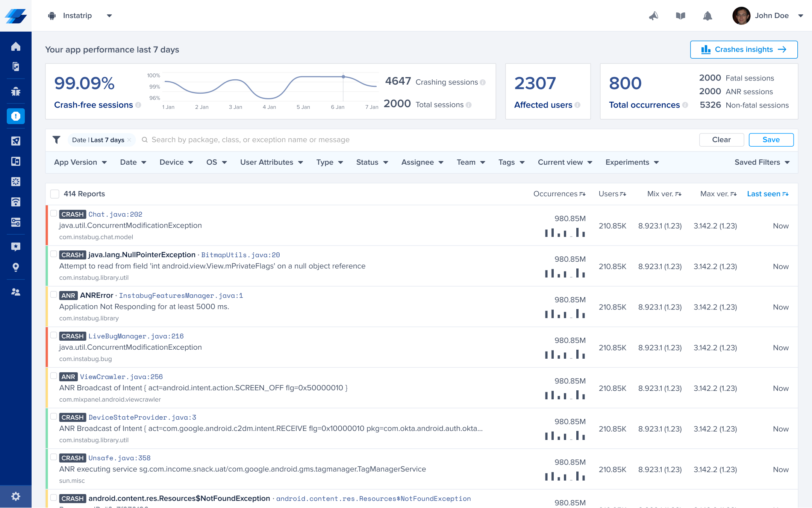Click the Crashes insights button
Screen dimensions: 812x508
(744, 50)
